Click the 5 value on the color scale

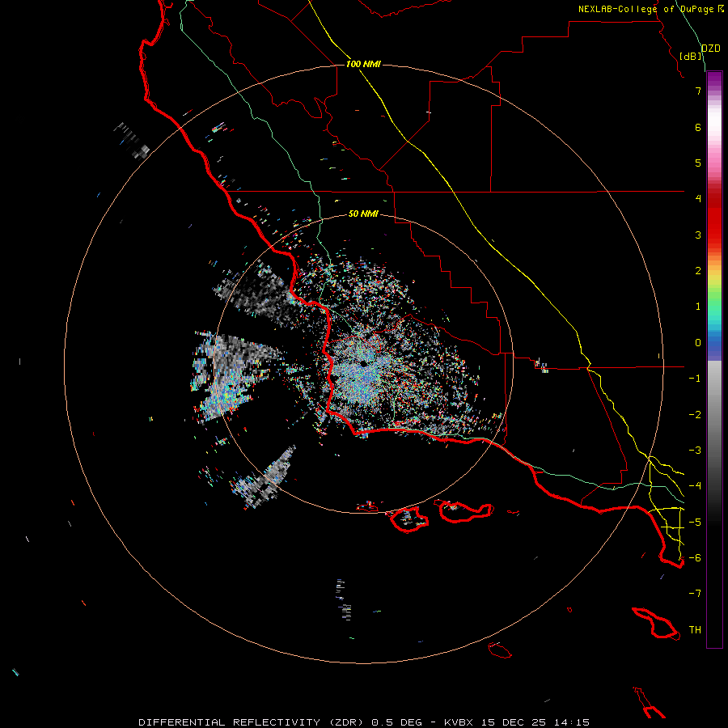698,163
